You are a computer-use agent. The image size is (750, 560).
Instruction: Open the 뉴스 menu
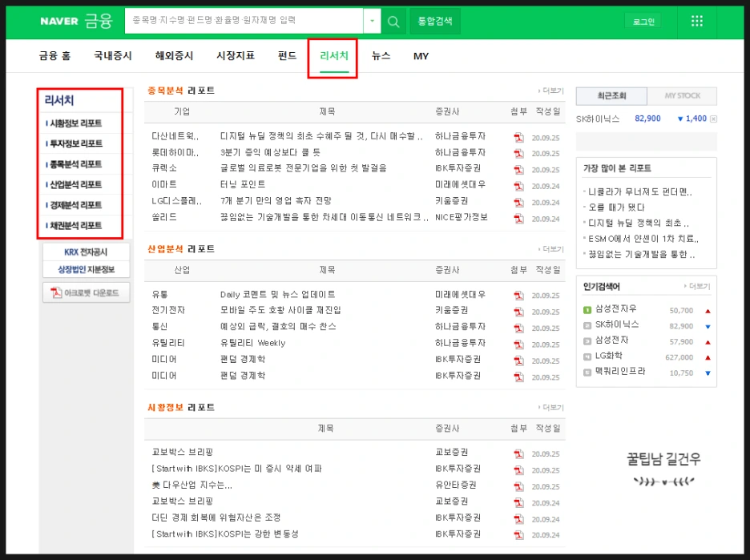(x=381, y=56)
